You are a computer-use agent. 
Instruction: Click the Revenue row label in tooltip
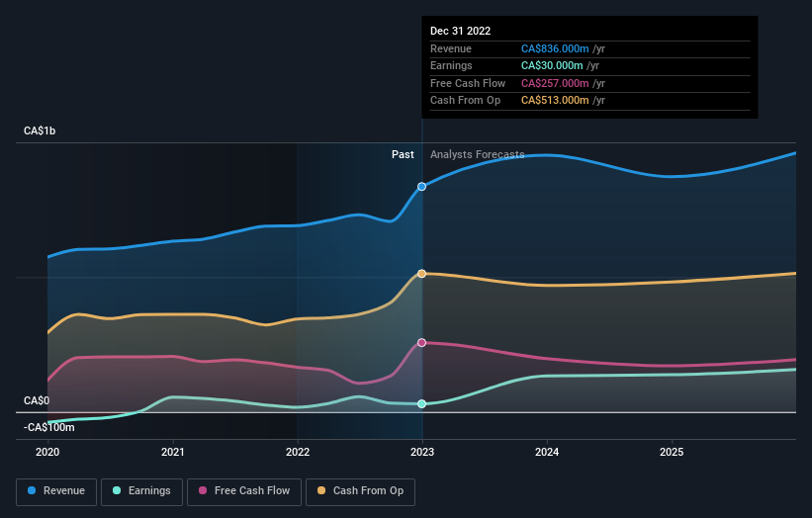451,48
